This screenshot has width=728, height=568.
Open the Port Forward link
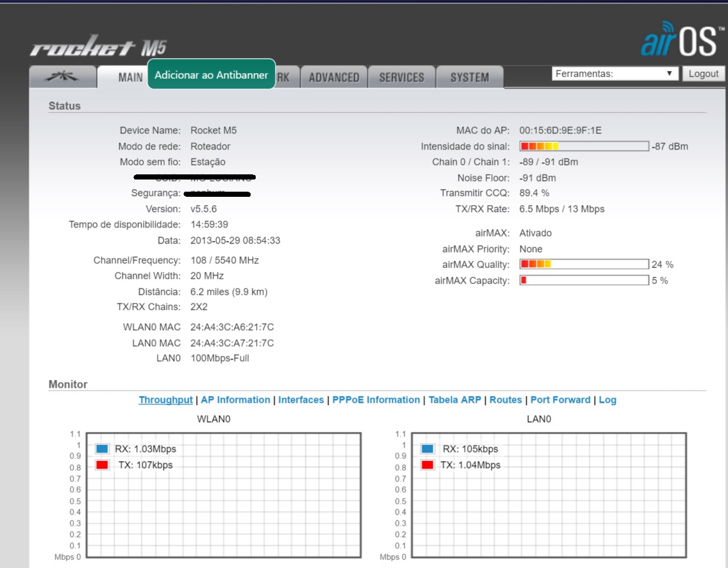pyautogui.click(x=560, y=400)
